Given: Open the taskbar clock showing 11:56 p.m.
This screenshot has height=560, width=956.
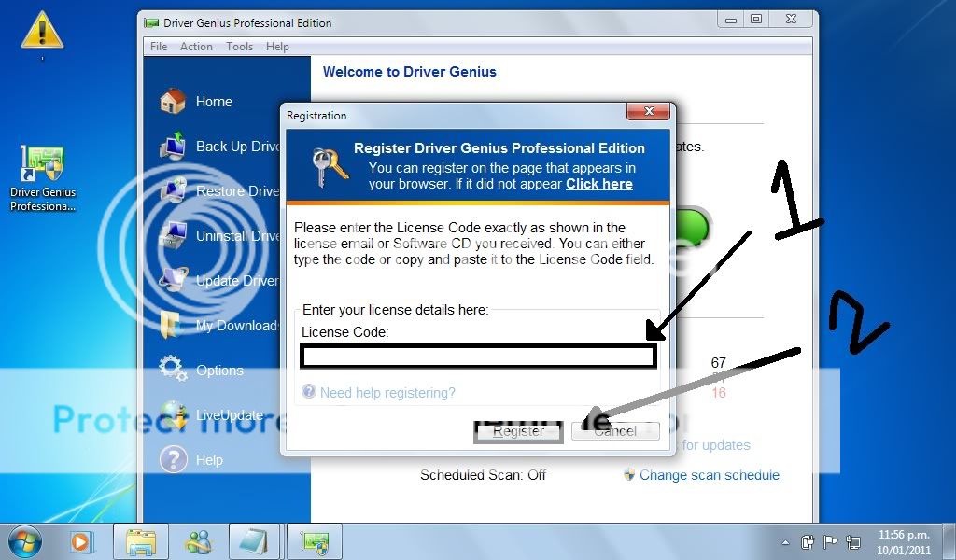Looking at the screenshot, I should click(x=904, y=541).
